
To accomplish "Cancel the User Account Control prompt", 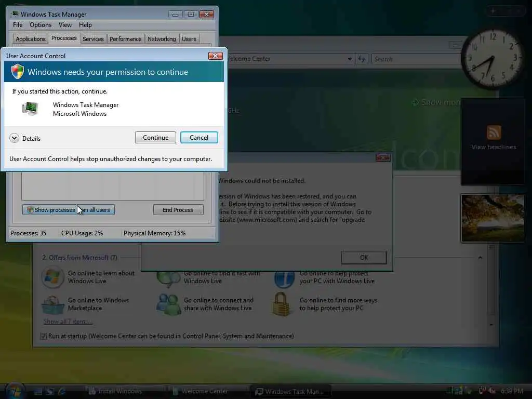I will coord(199,137).
